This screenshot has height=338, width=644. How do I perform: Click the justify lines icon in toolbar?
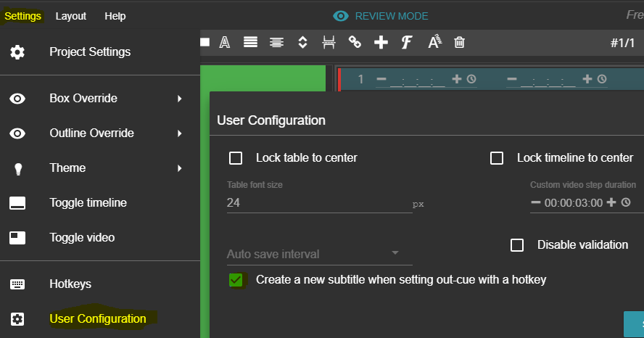point(250,43)
